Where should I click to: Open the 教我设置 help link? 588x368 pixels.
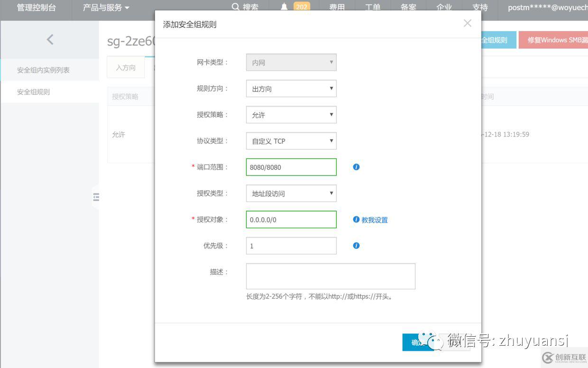pos(375,220)
